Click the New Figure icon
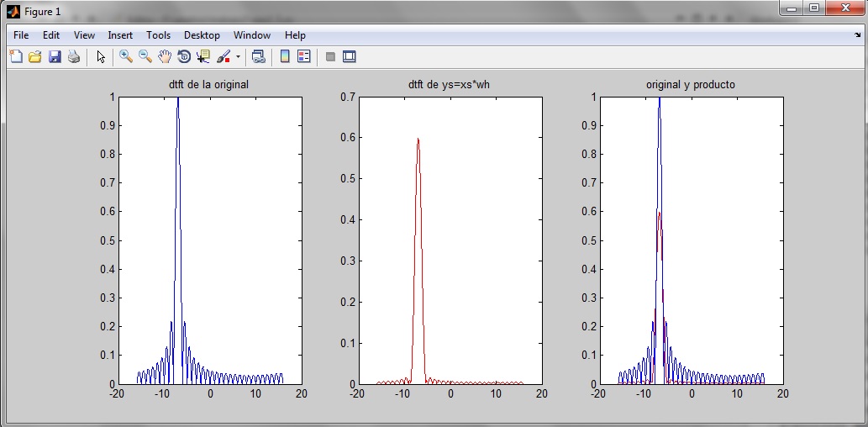868x427 pixels. (x=16, y=57)
